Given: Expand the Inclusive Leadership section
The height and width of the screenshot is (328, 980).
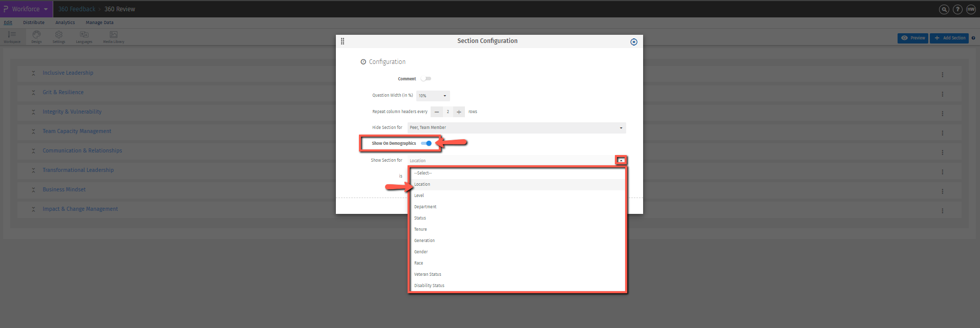Looking at the screenshot, I should tap(33, 73).
